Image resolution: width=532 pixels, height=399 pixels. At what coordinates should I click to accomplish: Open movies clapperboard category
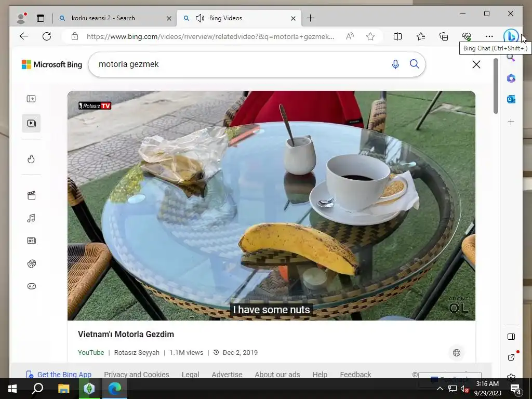pos(31,195)
